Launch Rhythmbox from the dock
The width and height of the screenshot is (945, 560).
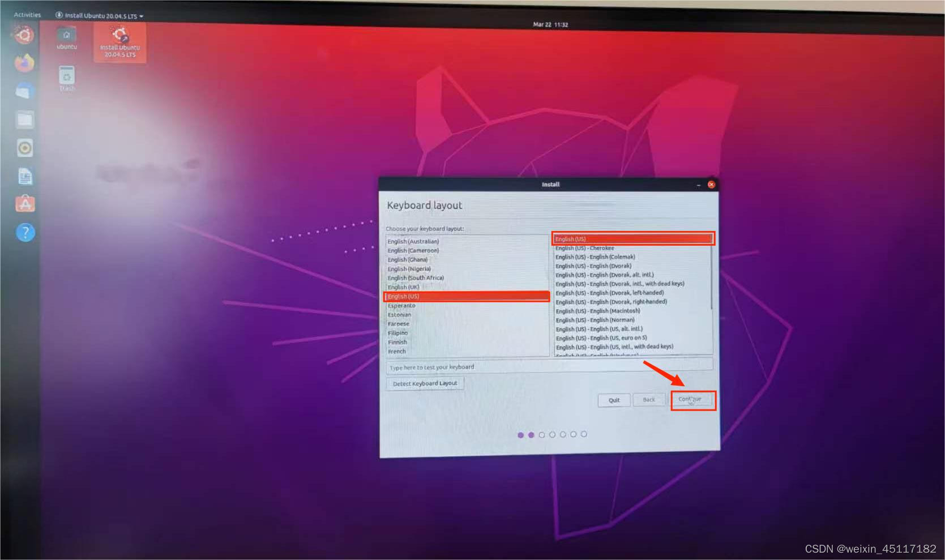tap(25, 148)
